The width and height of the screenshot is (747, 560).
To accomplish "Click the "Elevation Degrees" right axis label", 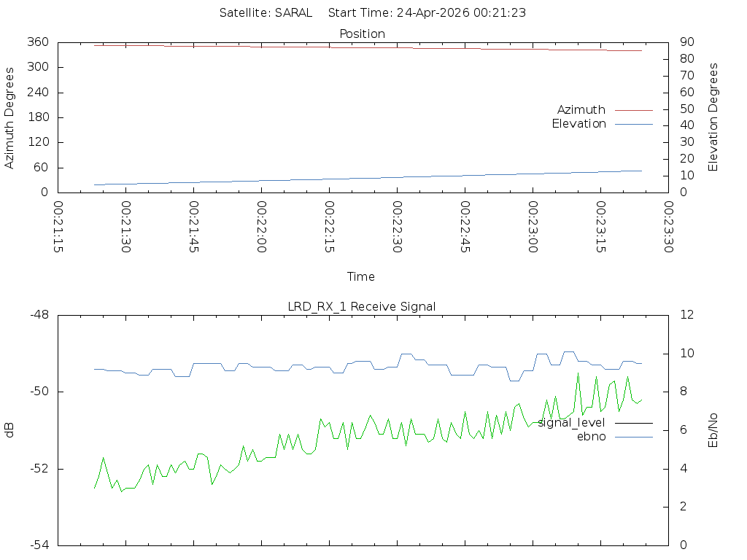I will [713, 117].
